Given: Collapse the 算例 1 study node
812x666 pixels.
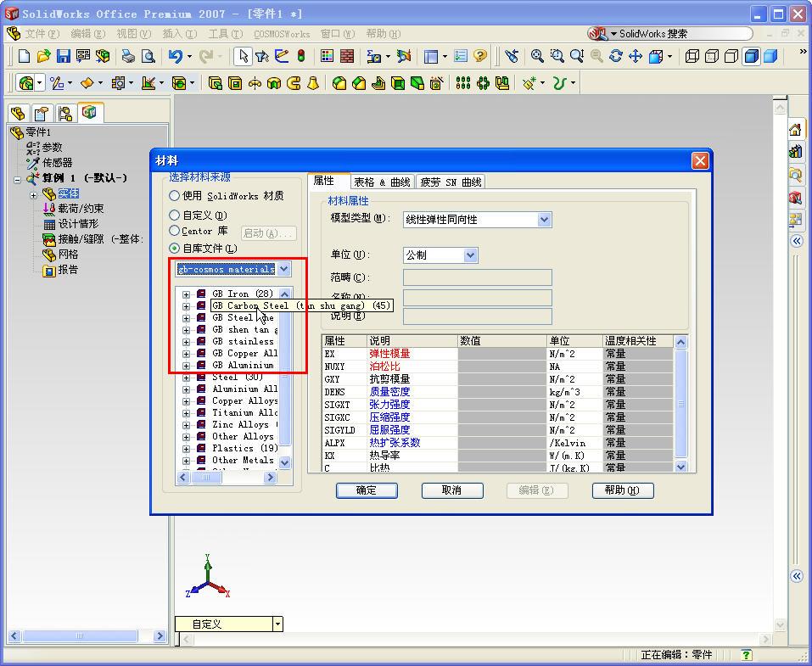Looking at the screenshot, I should pos(17,180).
